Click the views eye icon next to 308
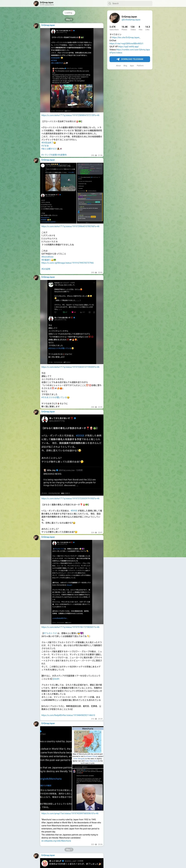Viewport: 186px width, 868px height. click(x=96, y=407)
